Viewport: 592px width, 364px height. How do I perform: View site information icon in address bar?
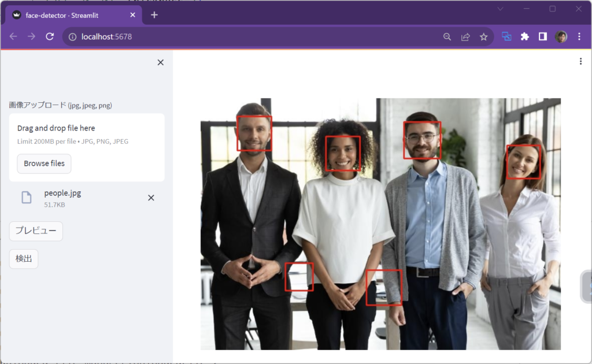[x=72, y=36]
